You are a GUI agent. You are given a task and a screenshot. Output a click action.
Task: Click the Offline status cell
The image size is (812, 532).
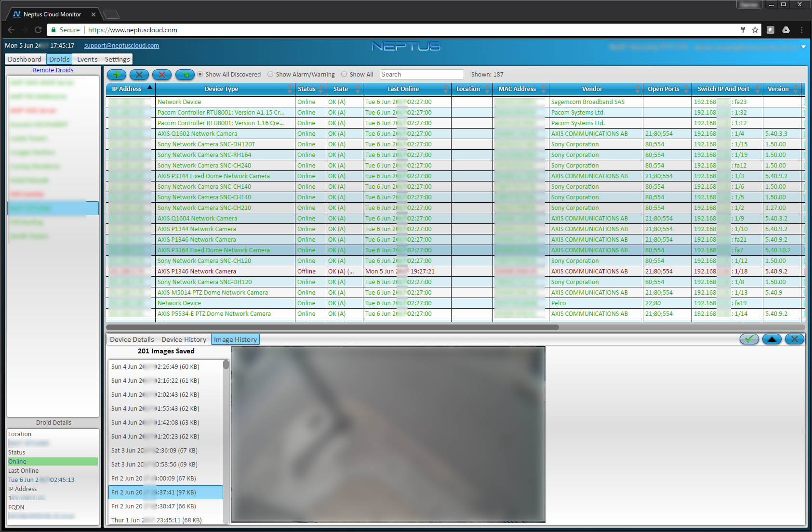pyautogui.click(x=310, y=271)
